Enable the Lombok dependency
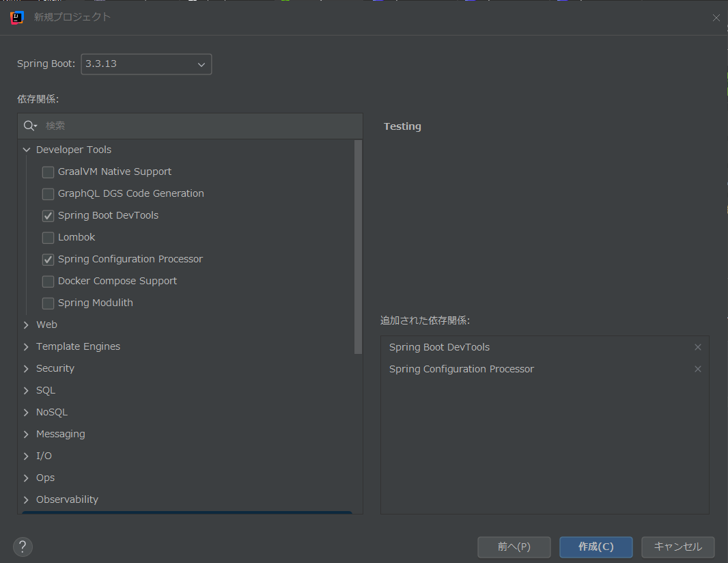The image size is (728, 563). pos(48,237)
